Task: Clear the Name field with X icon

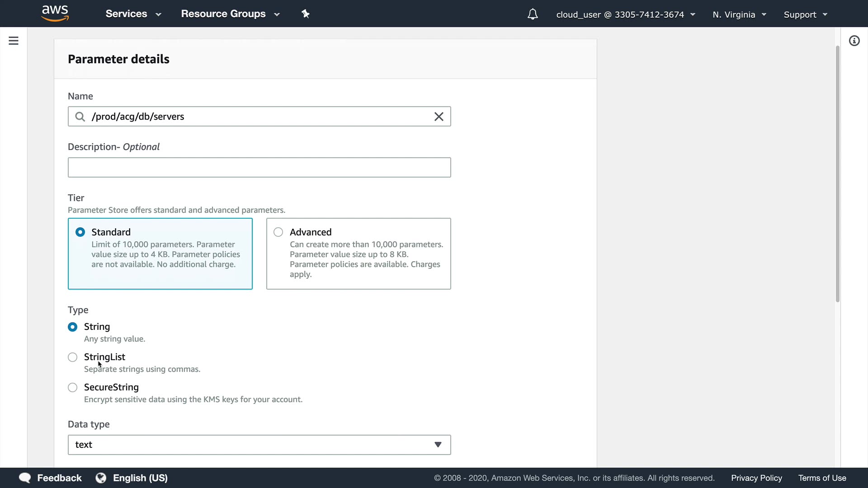Action: 439,117
